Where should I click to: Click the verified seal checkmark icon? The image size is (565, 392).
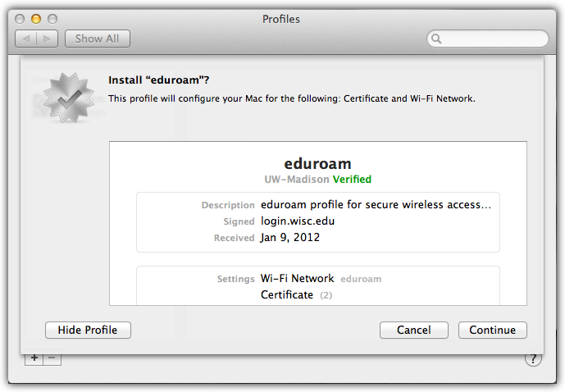[68, 98]
